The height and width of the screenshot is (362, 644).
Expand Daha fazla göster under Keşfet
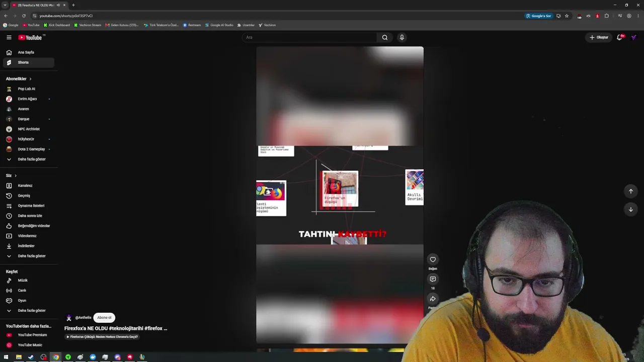pos(28,311)
